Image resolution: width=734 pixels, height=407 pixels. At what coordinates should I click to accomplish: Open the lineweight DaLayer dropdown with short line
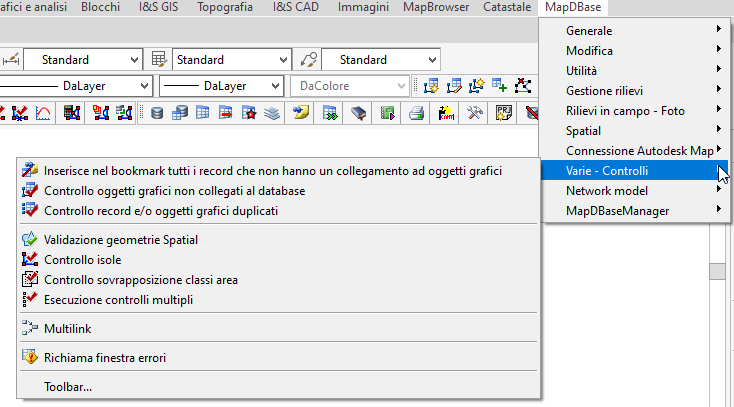point(221,86)
